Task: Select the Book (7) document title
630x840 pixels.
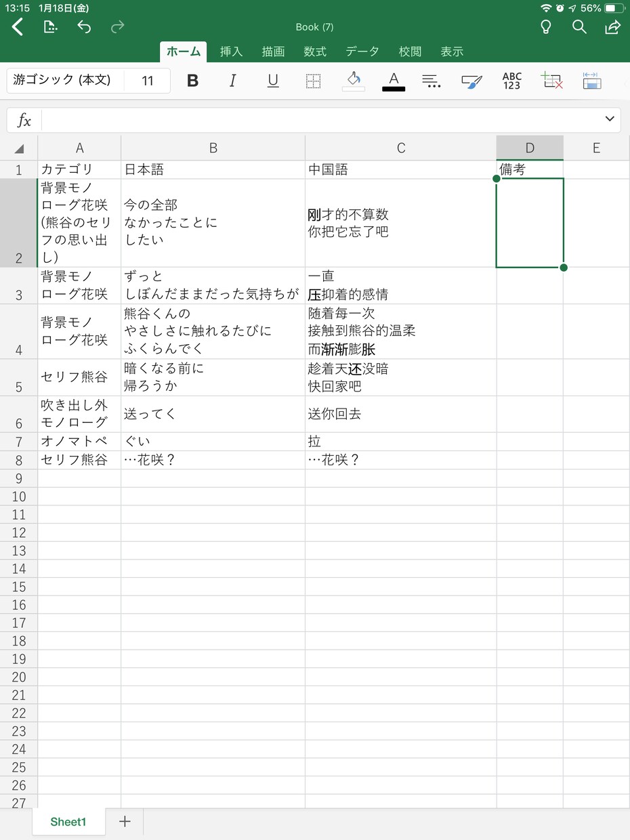Action: click(315, 27)
